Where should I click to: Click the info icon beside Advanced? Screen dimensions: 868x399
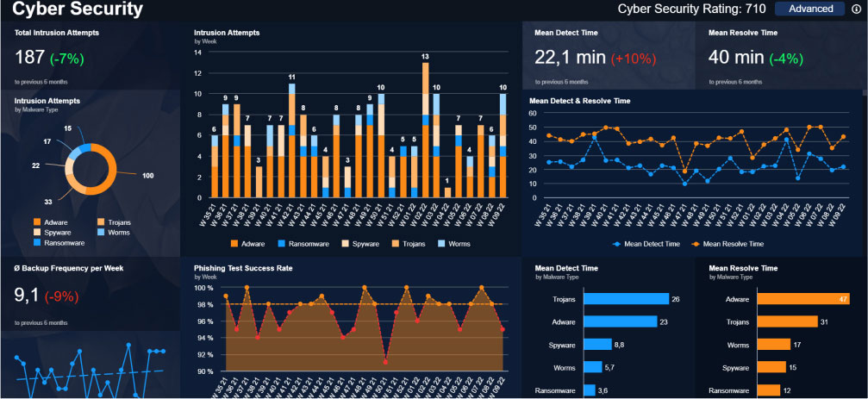(x=856, y=9)
